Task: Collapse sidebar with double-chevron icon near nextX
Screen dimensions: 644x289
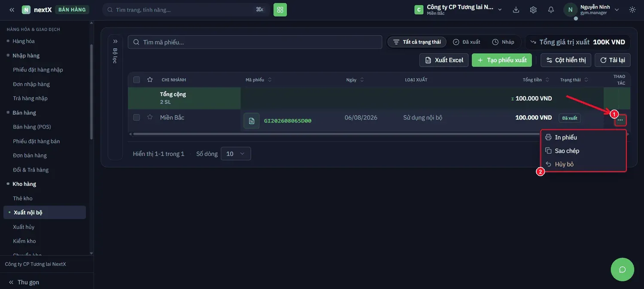Action: pyautogui.click(x=12, y=9)
